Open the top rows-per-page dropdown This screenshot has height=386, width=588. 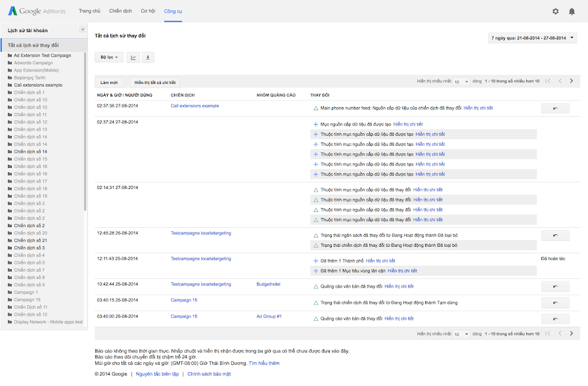tap(461, 81)
